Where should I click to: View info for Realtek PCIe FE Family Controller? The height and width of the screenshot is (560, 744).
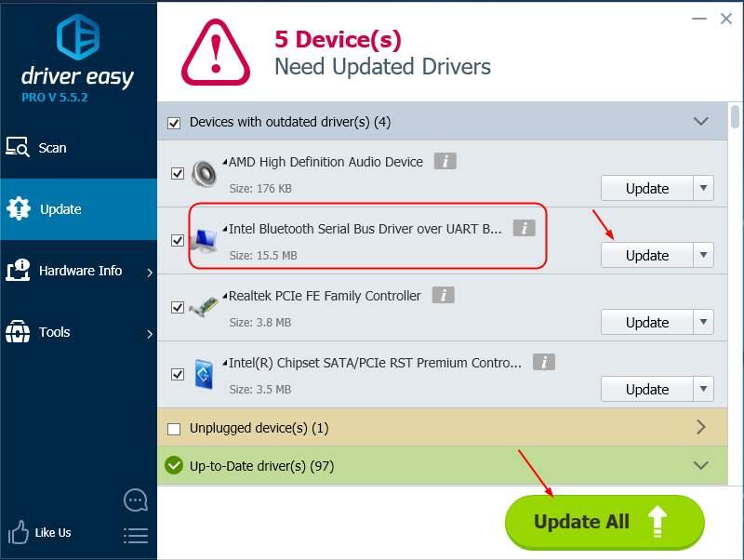tap(444, 295)
